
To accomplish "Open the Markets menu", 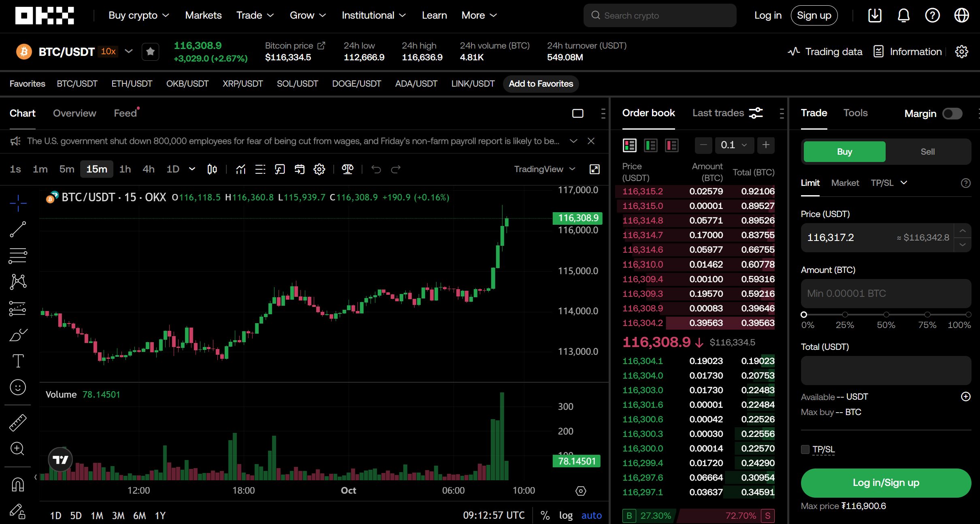I will pyautogui.click(x=203, y=15).
